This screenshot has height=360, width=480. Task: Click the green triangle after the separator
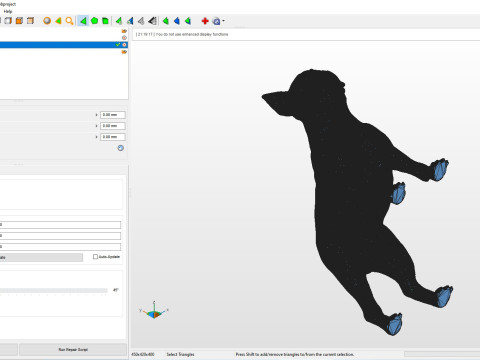coord(166,21)
